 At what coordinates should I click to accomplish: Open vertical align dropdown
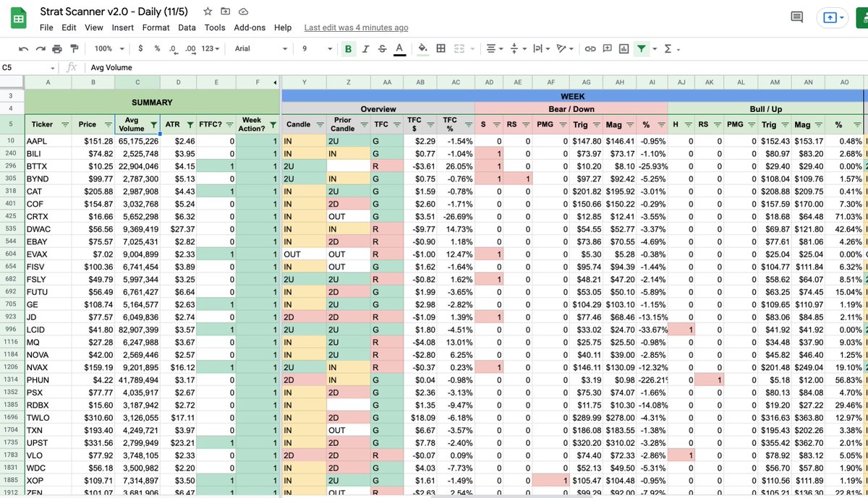(518, 48)
